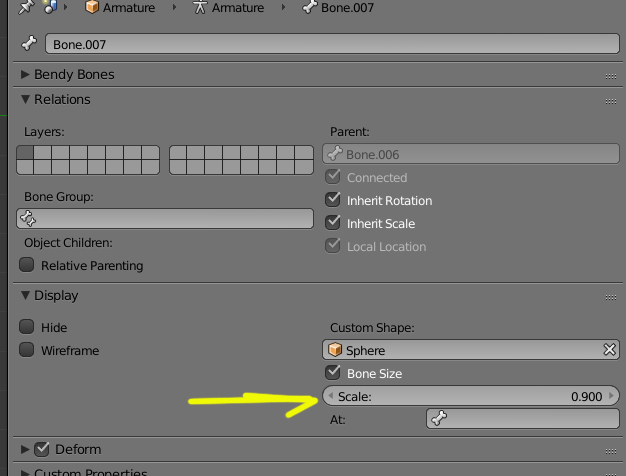This screenshot has width=626, height=476.
Task: Click the bone icon in the Parent field
Action: coord(335,154)
